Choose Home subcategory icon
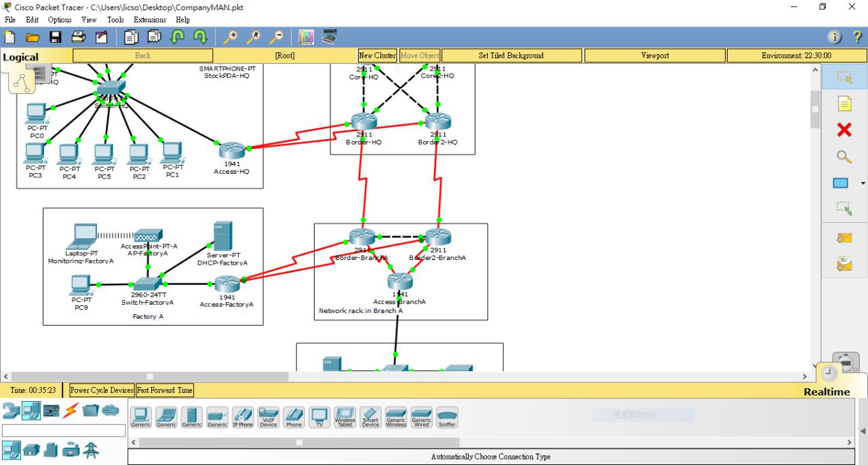The height and width of the screenshot is (465, 868). [x=31, y=449]
